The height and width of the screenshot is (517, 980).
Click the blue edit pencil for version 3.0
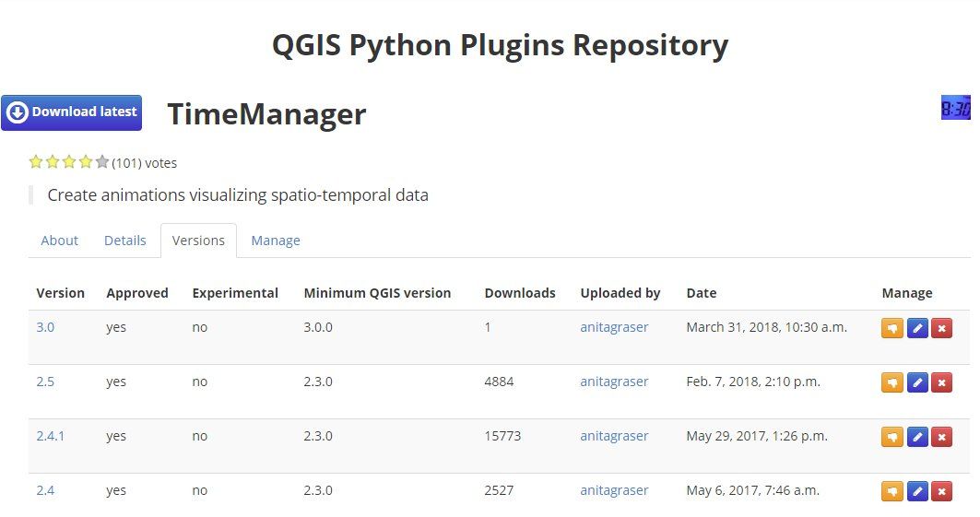[x=917, y=328]
